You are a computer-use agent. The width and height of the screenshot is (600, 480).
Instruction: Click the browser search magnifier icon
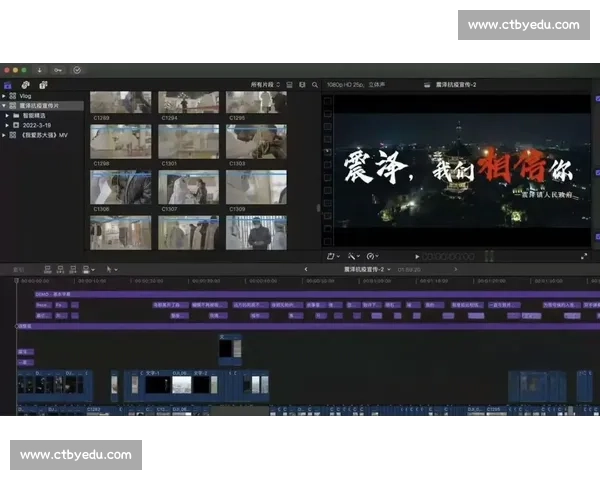[x=315, y=85]
